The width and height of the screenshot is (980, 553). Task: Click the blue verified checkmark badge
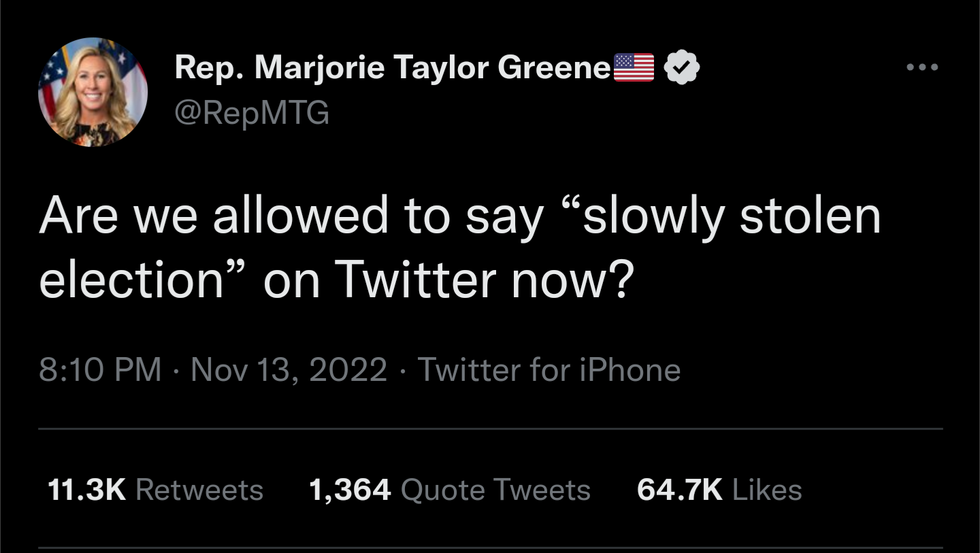pyautogui.click(x=682, y=68)
